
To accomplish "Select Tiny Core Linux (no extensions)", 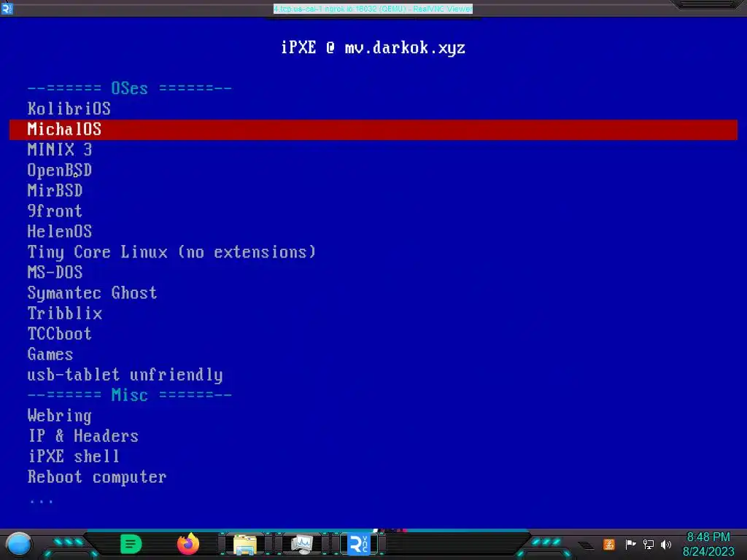I will coord(171,252).
